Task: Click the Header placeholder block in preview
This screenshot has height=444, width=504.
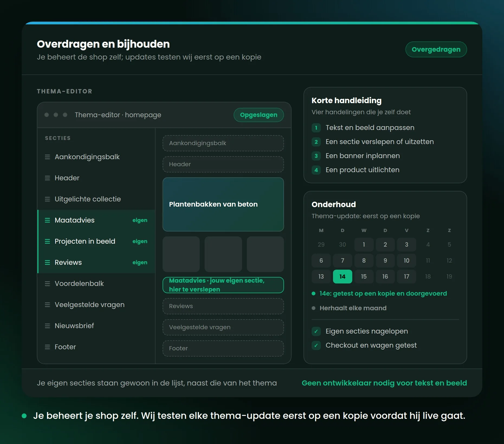Action: point(223,164)
